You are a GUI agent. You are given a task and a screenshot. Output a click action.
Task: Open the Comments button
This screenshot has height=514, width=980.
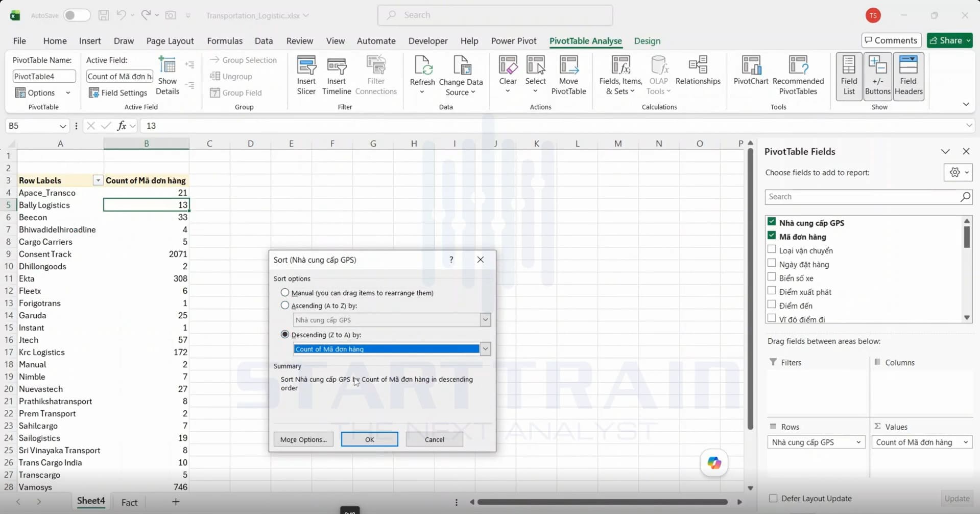[x=891, y=40]
